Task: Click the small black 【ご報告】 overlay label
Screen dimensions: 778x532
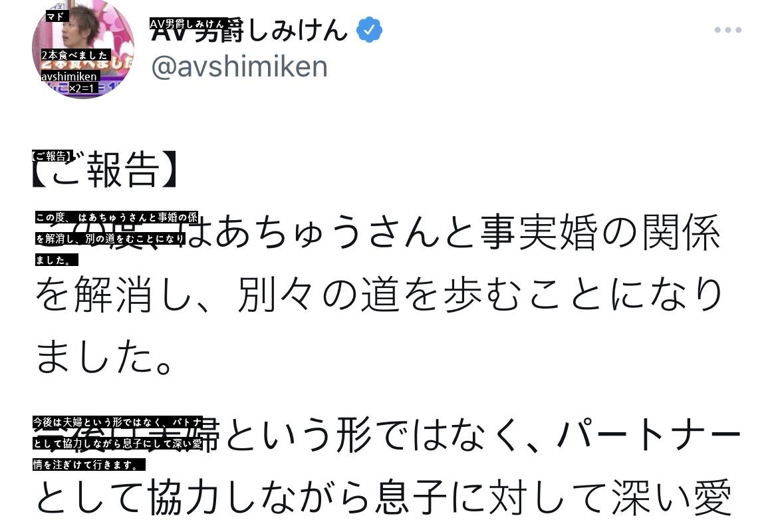Action: point(51,156)
